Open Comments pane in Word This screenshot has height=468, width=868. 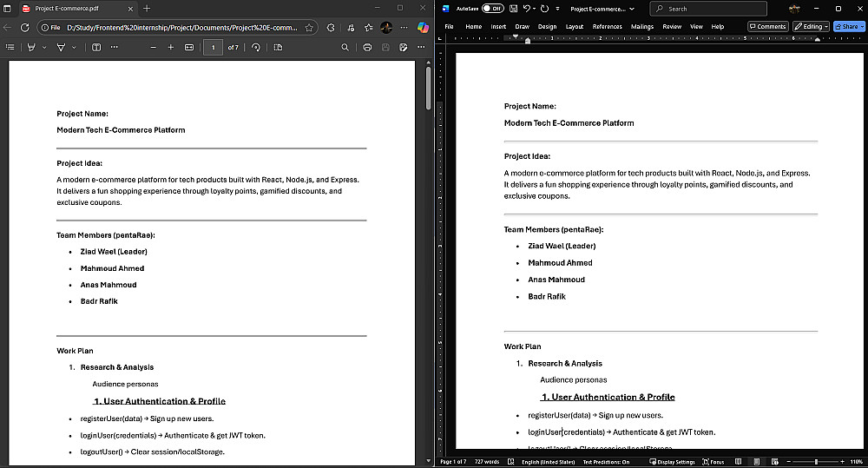pos(767,27)
